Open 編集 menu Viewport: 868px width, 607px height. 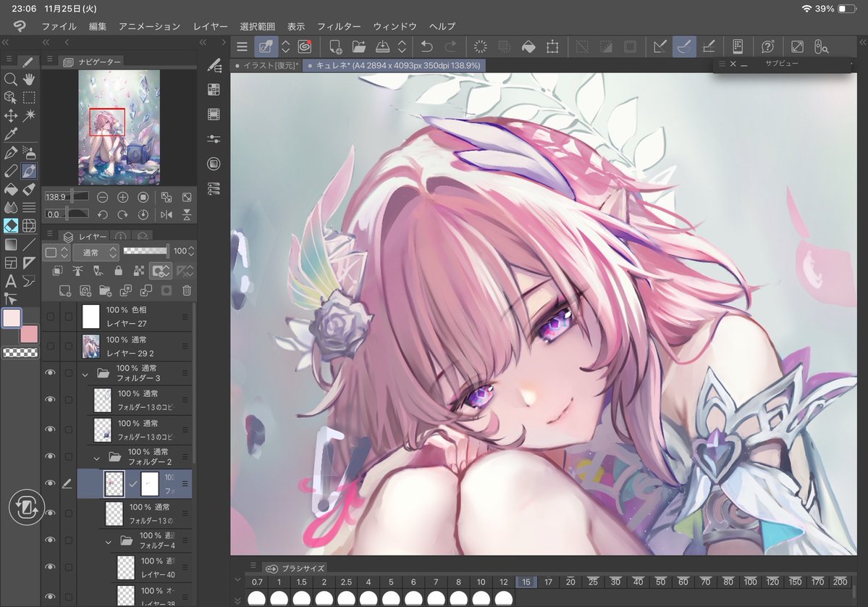(98, 26)
